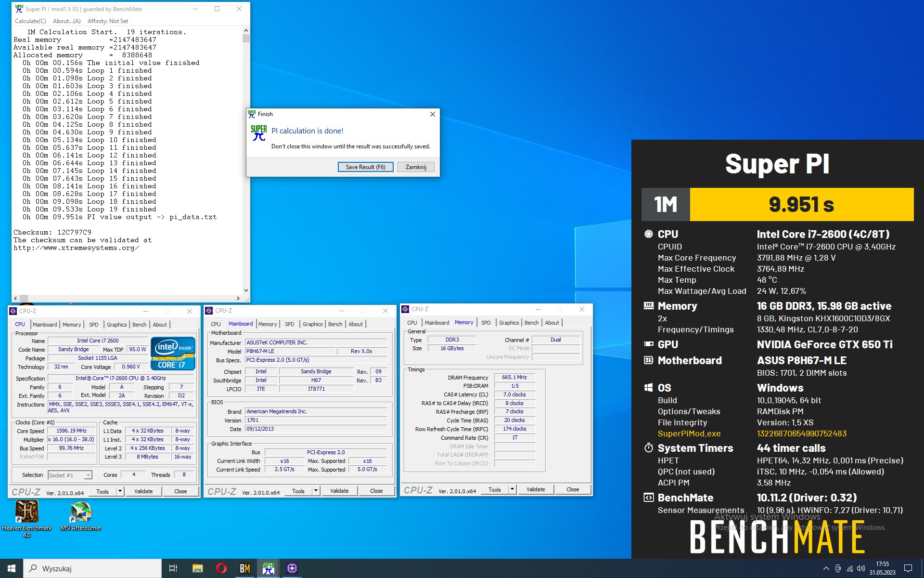Click Validate in Memory CPU-Z window

(536, 489)
